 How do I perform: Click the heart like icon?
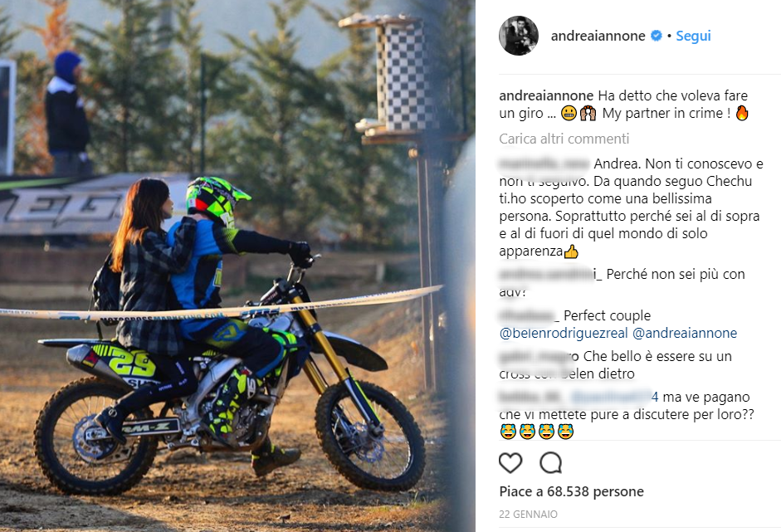click(510, 463)
